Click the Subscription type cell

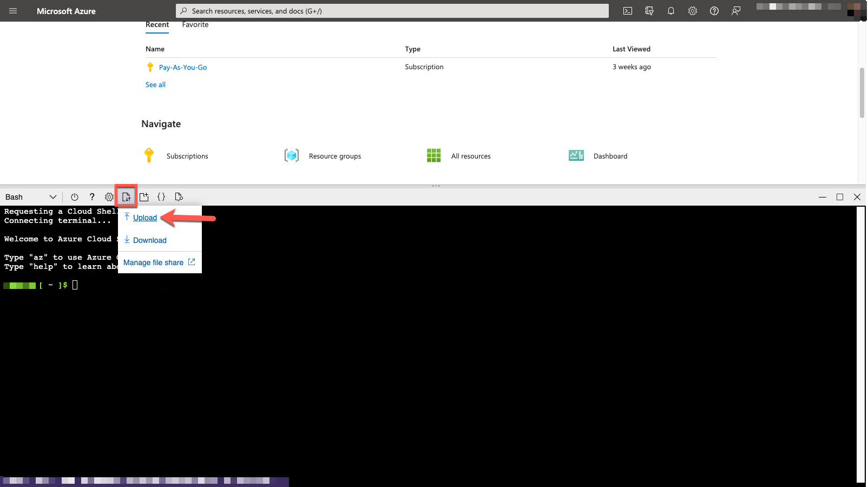(424, 67)
